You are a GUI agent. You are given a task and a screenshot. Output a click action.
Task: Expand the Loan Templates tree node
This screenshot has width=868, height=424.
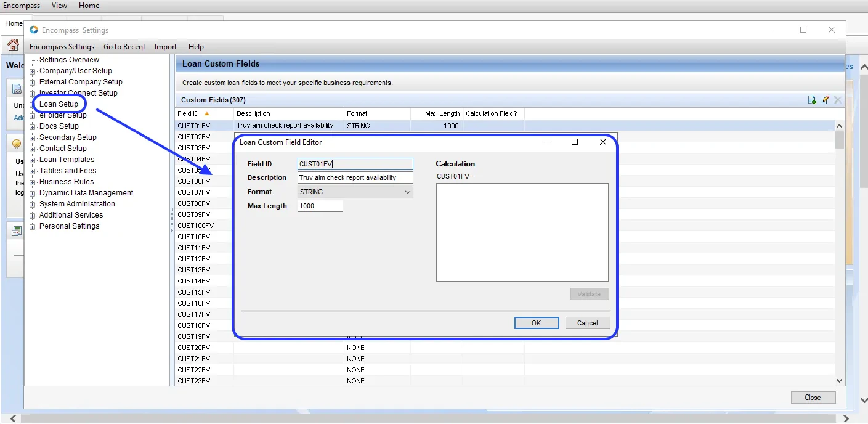pyautogui.click(x=33, y=160)
